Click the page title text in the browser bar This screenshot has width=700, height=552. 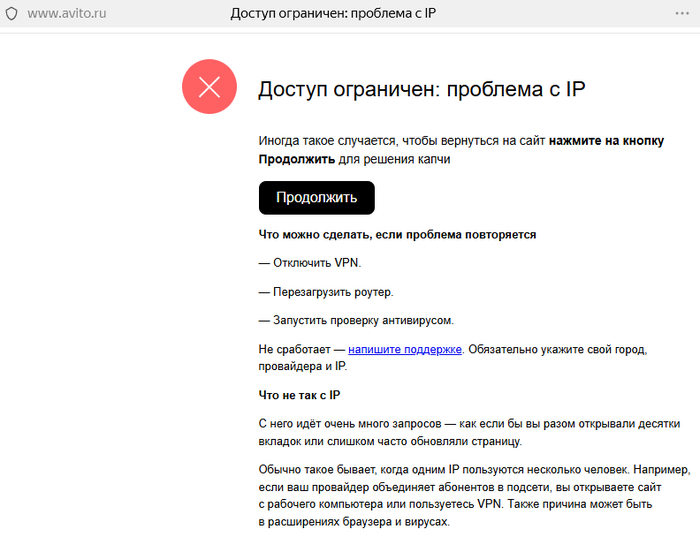[x=333, y=13]
